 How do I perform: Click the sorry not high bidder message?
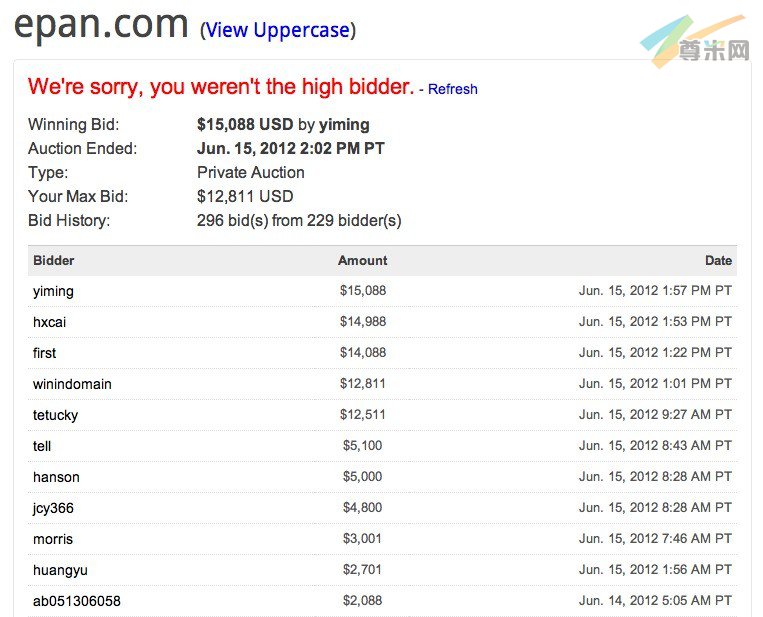tap(221, 87)
